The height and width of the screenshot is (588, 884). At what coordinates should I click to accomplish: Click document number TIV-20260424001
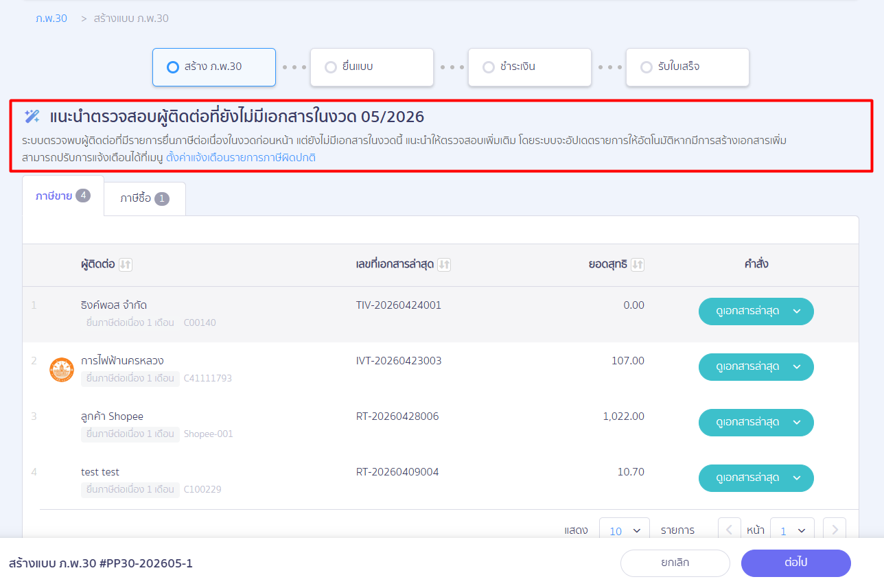399,305
